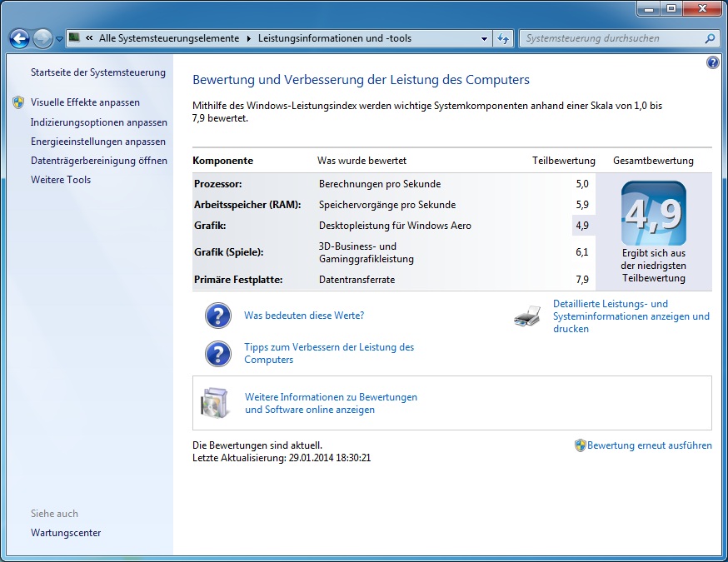Minimize the window
Image resolution: width=728 pixels, height=562 pixels.
coord(649,9)
